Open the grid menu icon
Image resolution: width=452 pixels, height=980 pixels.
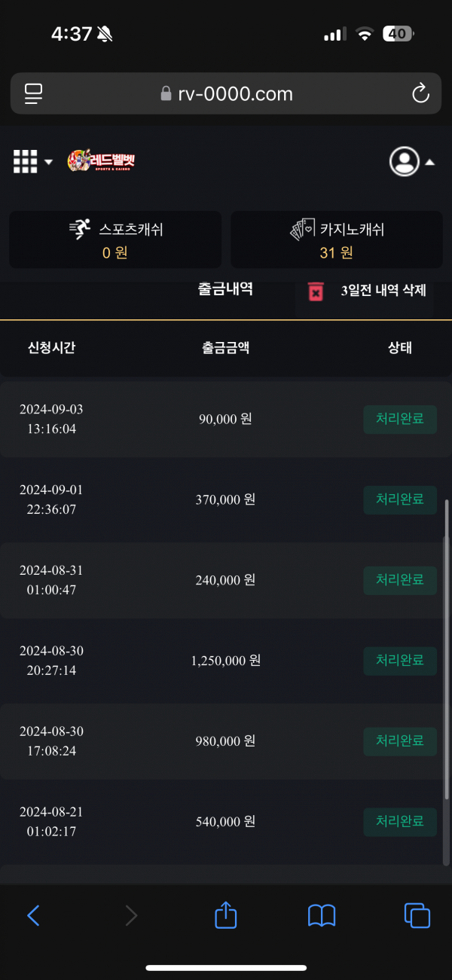coord(25,161)
